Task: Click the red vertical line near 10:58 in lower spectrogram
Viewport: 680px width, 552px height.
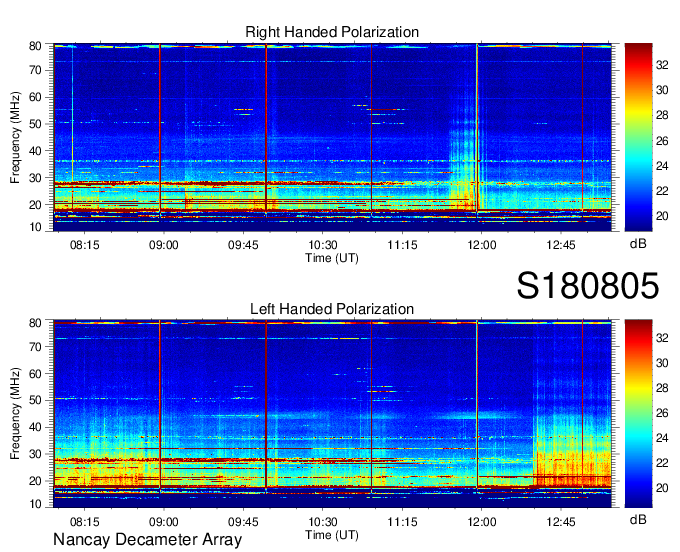Action: tap(371, 405)
